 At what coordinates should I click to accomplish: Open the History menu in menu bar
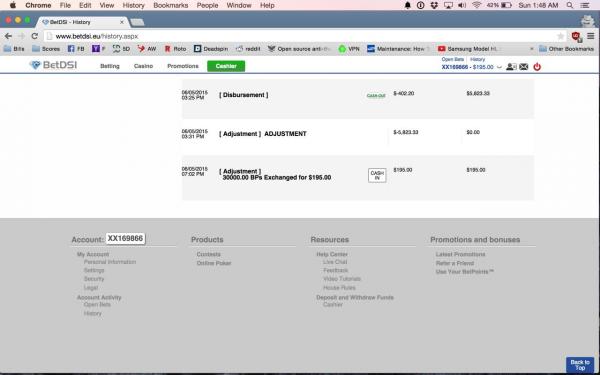134,5
